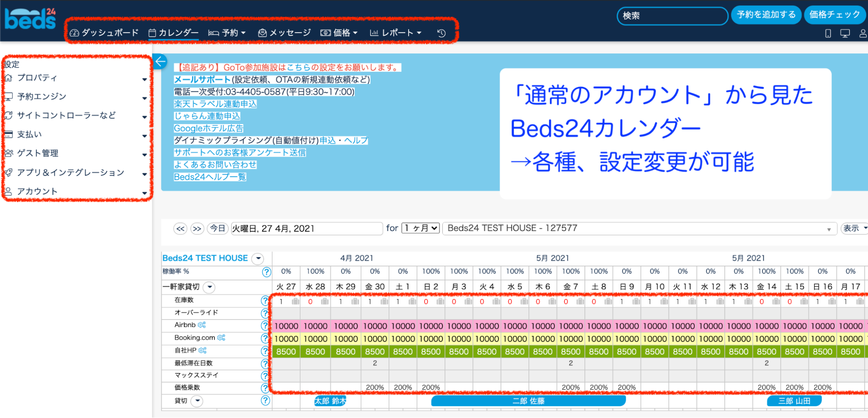Click help icon for 最低滞在日数 row
This screenshot has height=418, width=868.
[265, 363]
